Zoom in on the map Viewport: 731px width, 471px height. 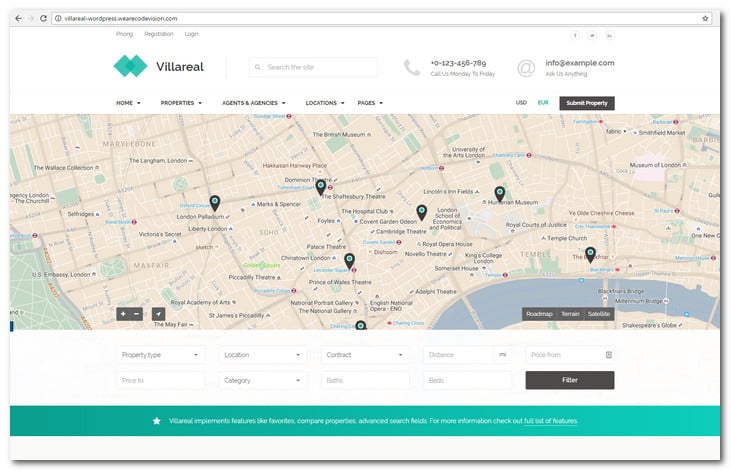[123, 314]
